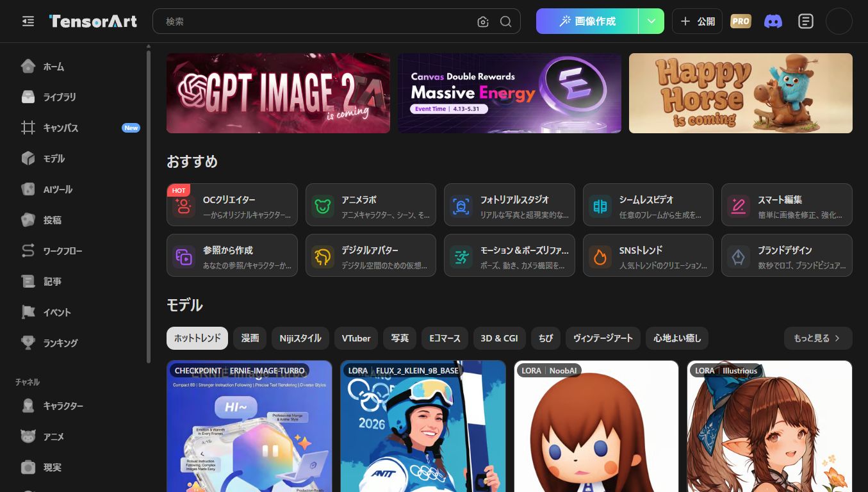Viewport: 868px width, 492px height.
Task: Select the 漫画 tab
Action: coord(250,338)
